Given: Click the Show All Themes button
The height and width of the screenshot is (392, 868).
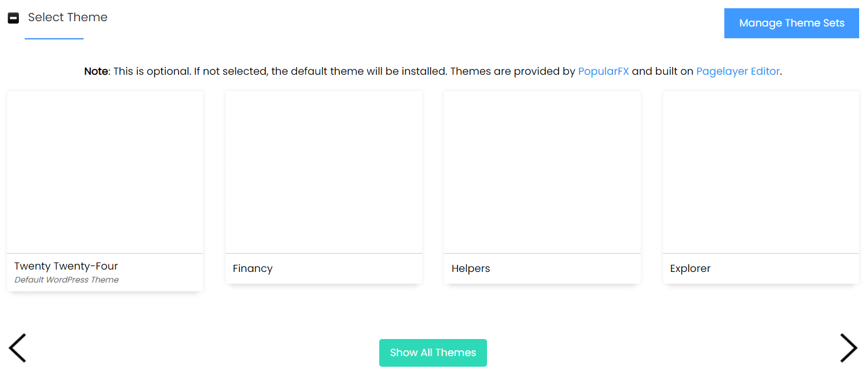Looking at the screenshot, I should coord(433,353).
